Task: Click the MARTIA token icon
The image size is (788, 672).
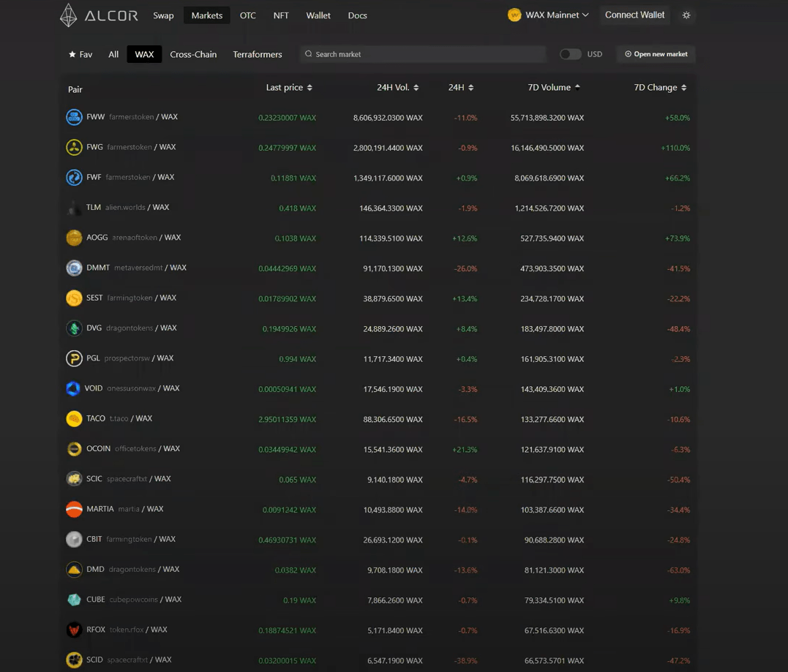Action: click(x=74, y=509)
